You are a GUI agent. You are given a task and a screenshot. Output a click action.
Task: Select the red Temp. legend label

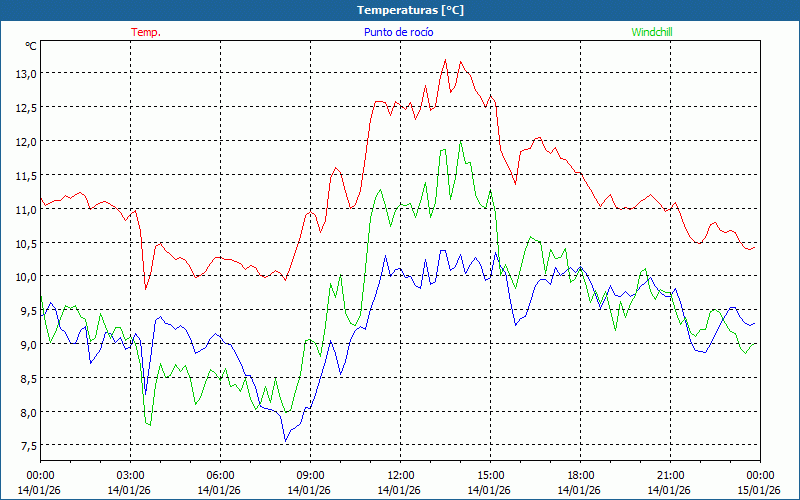(x=146, y=32)
